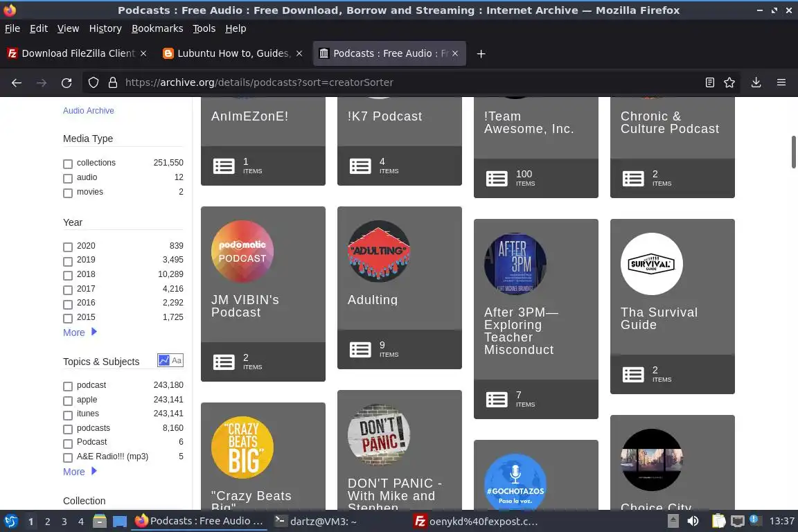Click the Don't Panic podcast cover

[379, 435]
